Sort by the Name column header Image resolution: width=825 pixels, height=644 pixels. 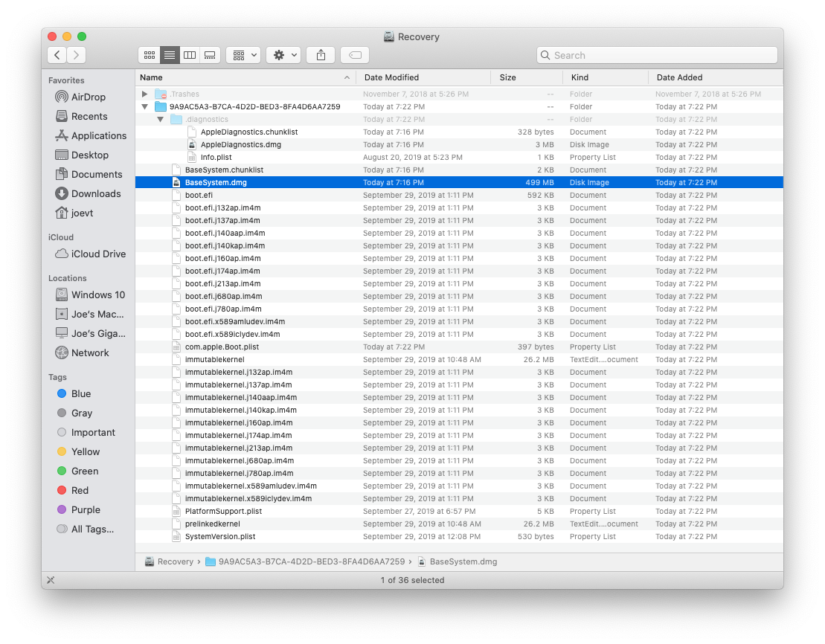[245, 77]
